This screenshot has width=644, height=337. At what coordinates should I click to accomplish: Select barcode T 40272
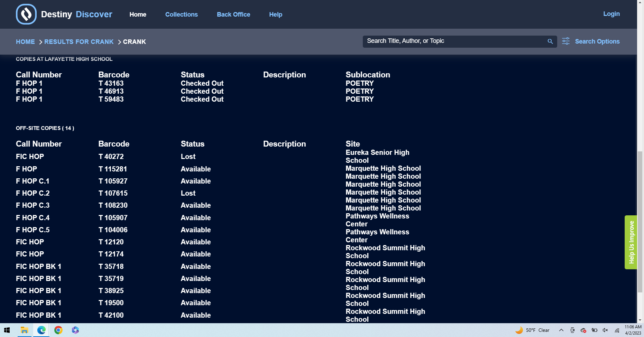pyautogui.click(x=111, y=157)
